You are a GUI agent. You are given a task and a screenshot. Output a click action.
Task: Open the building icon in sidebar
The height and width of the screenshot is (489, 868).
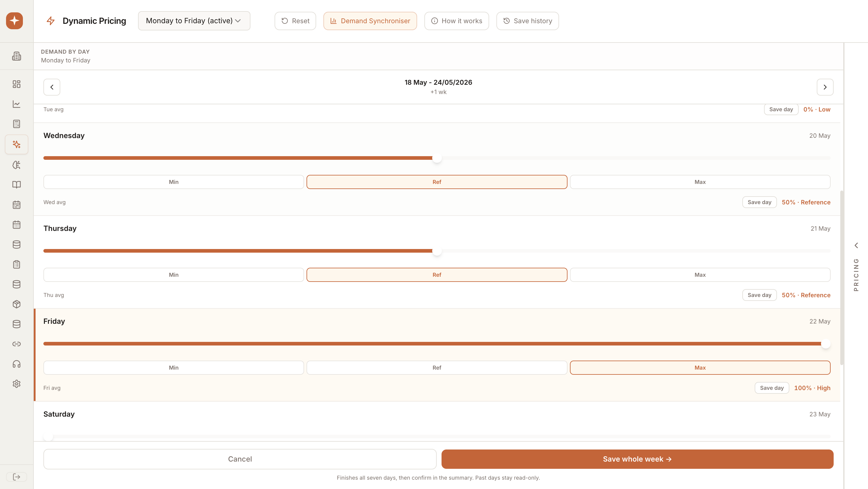(x=17, y=56)
